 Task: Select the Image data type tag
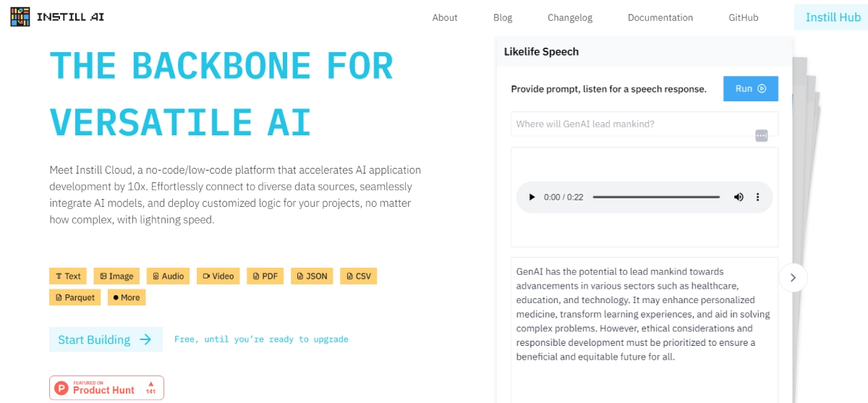116,276
